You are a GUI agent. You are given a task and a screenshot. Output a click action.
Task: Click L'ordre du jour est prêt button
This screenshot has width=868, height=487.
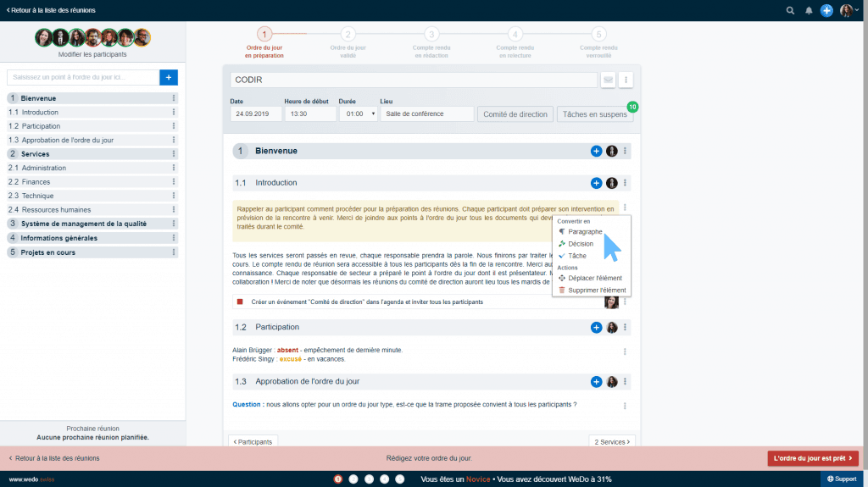[x=813, y=458]
